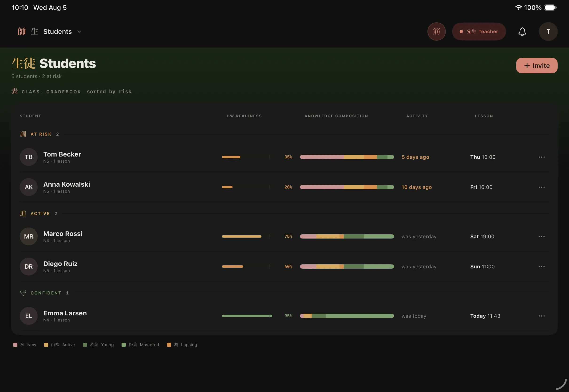Collapse the Active group header
This screenshot has height=392, width=569.
[39, 213]
